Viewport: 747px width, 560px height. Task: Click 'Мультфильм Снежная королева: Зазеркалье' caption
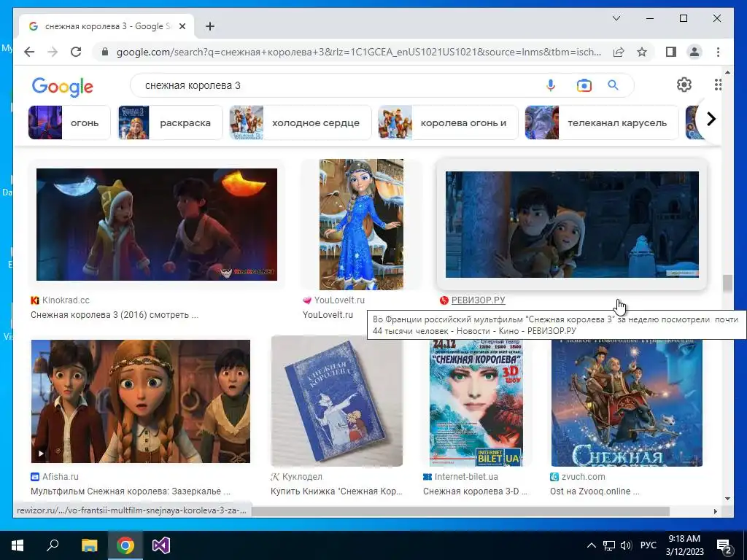131,491
